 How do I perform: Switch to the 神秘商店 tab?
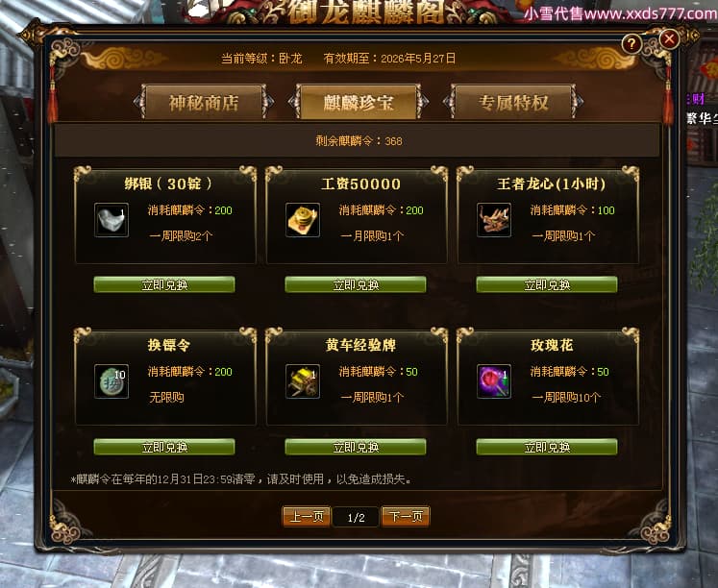pyautogui.click(x=204, y=102)
